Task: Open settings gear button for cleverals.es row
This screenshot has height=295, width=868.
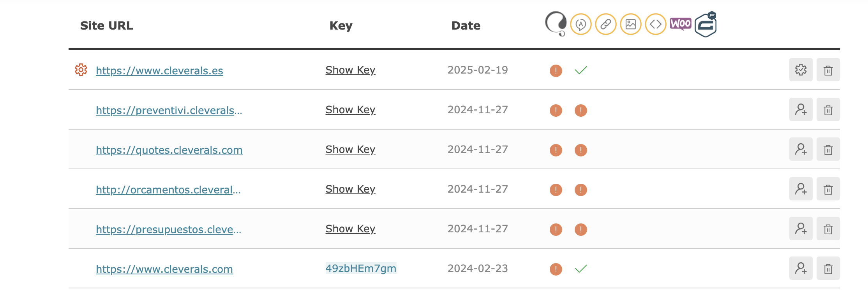Action: [x=801, y=70]
